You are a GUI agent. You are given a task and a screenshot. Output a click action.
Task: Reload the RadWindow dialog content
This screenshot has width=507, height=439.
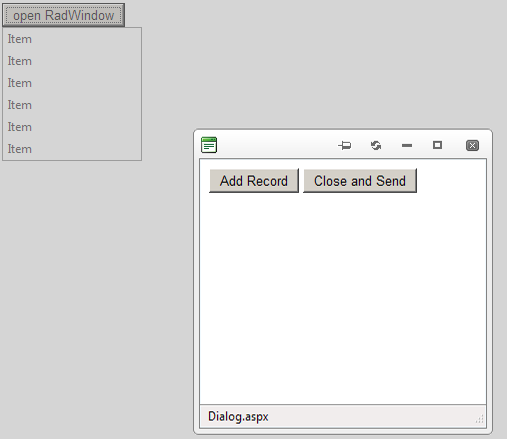pos(376,145)
